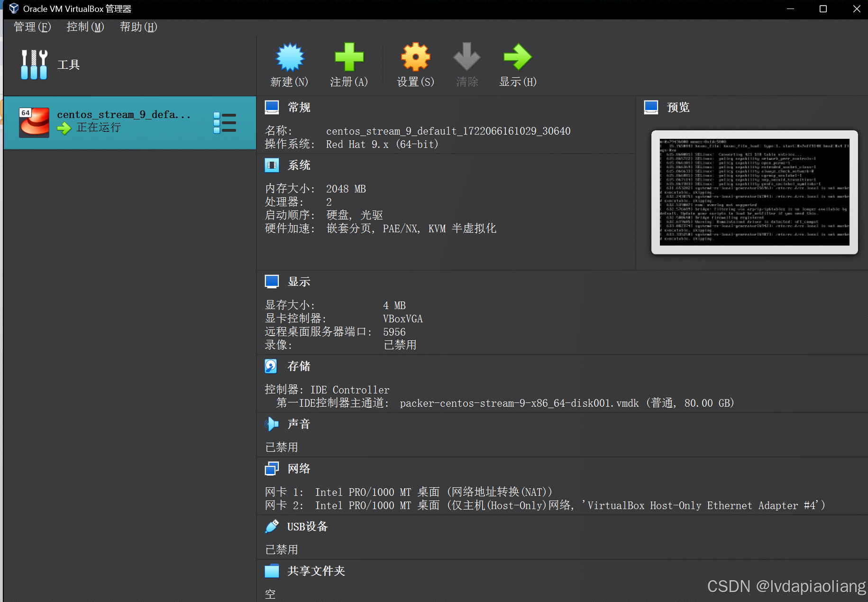Open the 管理(F) menu
The image size is (868, 602).
point(32,27)
